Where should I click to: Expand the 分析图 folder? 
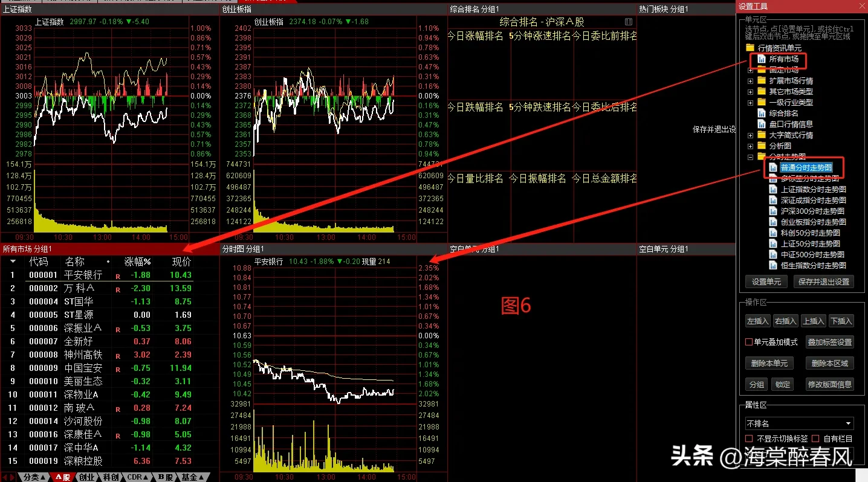click(751, 146)
